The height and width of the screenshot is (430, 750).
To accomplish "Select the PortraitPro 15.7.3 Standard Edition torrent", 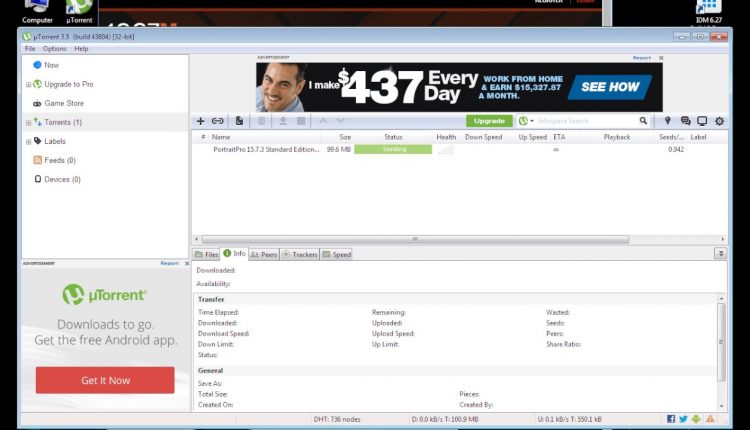I will [266, 149].
